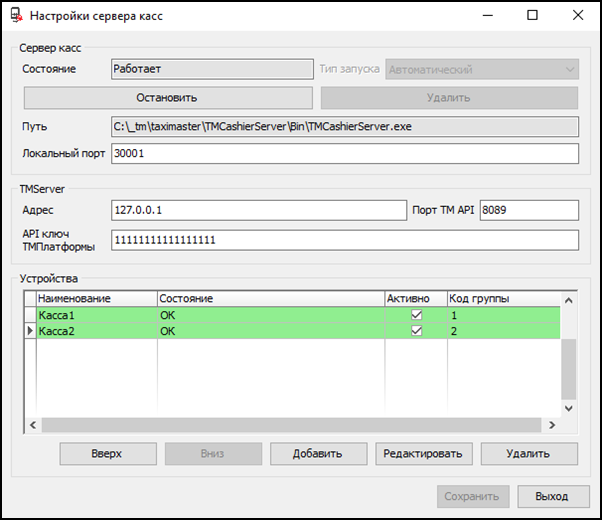The height and width of the screenshot is (520, 602).
Task: Click the Активно column header
Action: pyautogui.click(x=416, y=299)
